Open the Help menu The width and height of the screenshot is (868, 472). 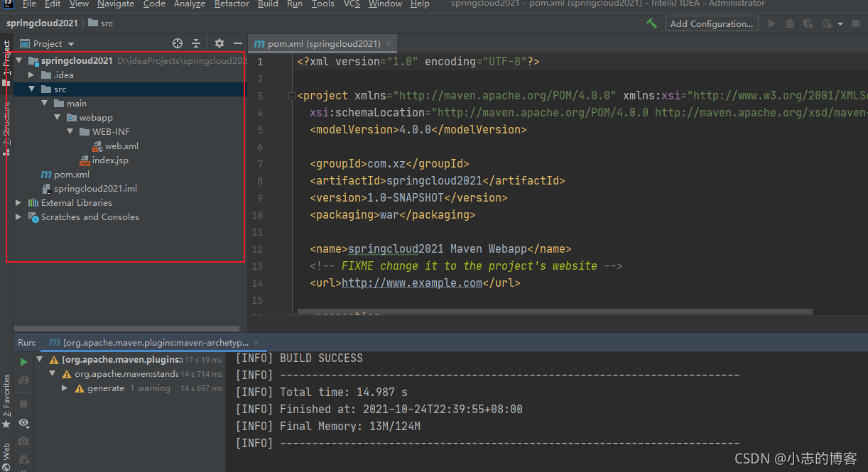420,4
